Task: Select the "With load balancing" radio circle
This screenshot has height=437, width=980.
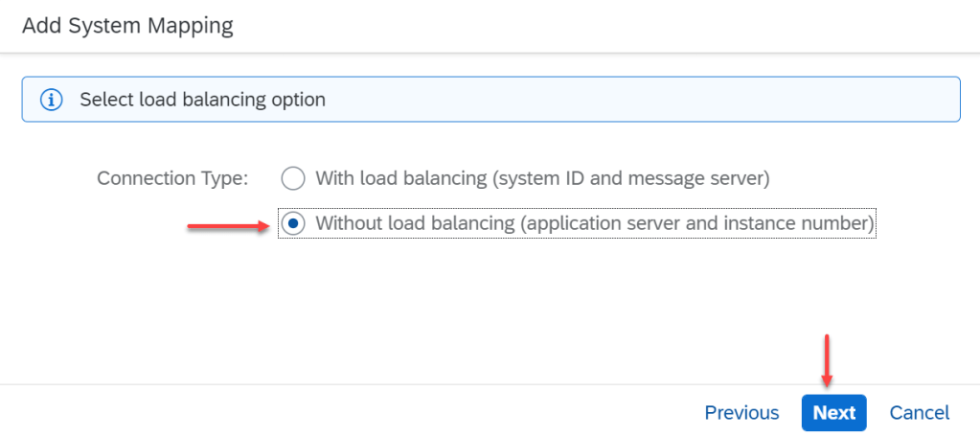Action: point(293,178)
